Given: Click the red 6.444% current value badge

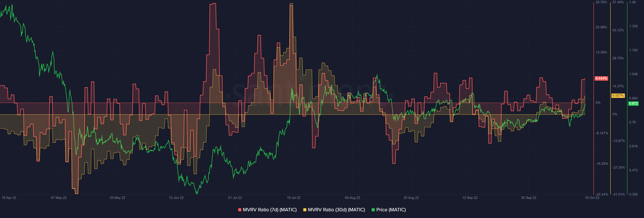Looking at the screenshot, I should pos(601,78).
